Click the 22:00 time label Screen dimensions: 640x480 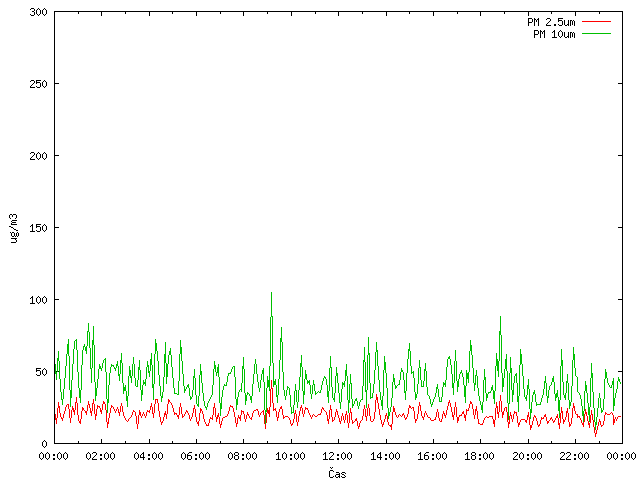574,456
